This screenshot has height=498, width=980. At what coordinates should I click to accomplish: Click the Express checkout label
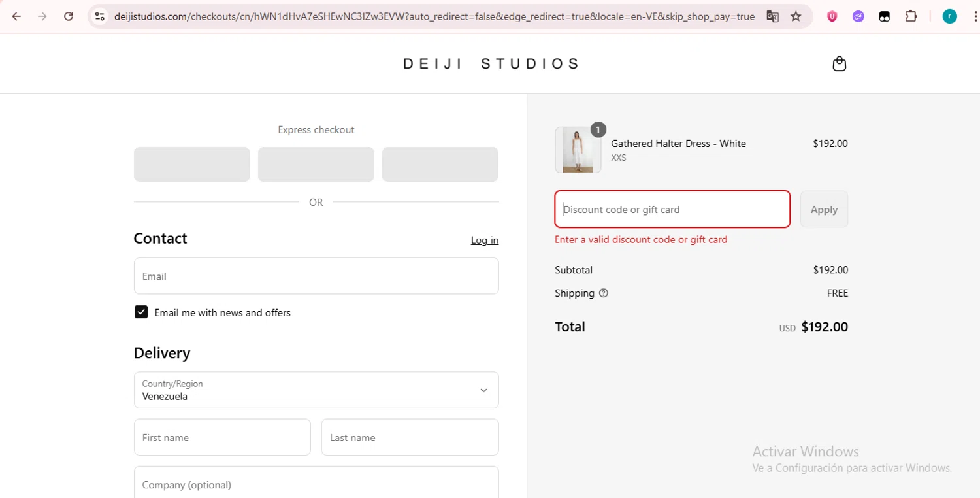pyautogui.click(x=316, y=130)
